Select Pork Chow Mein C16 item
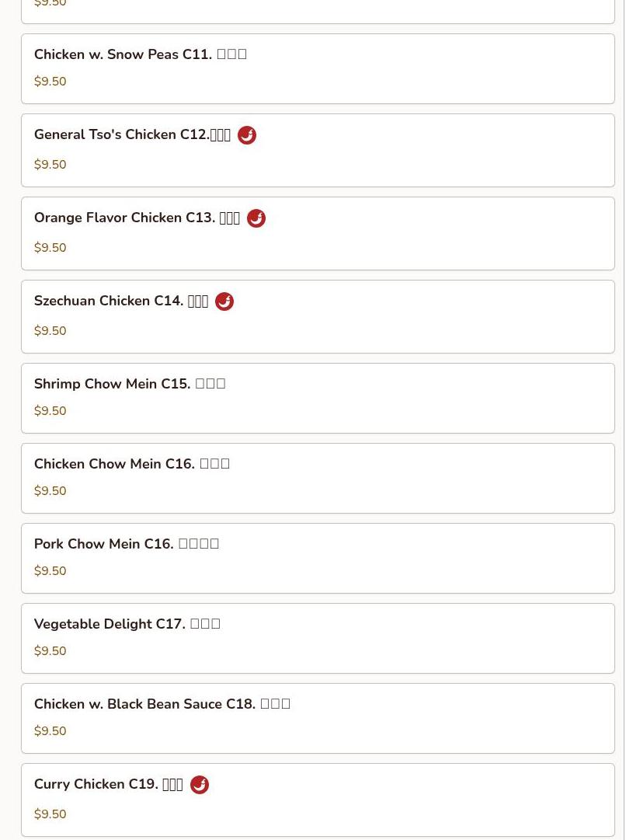Screen dimensions: 640x840 318,558
